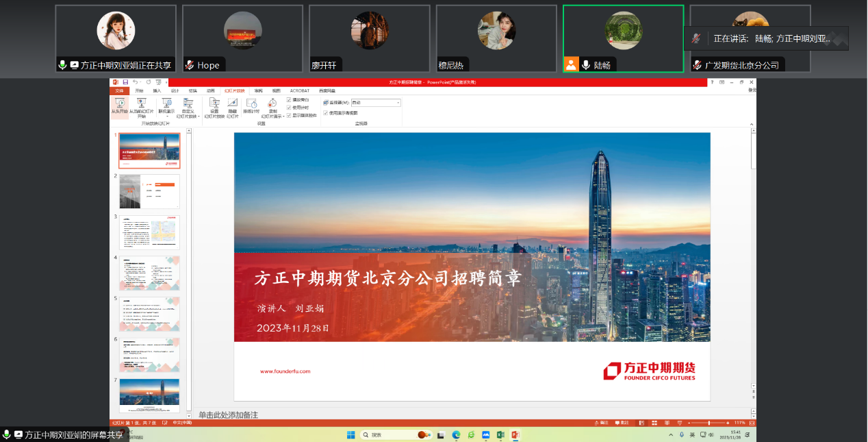Screen dimensions: 868x442
Task: Open the 文件 tab
Action: coord(119,90)
